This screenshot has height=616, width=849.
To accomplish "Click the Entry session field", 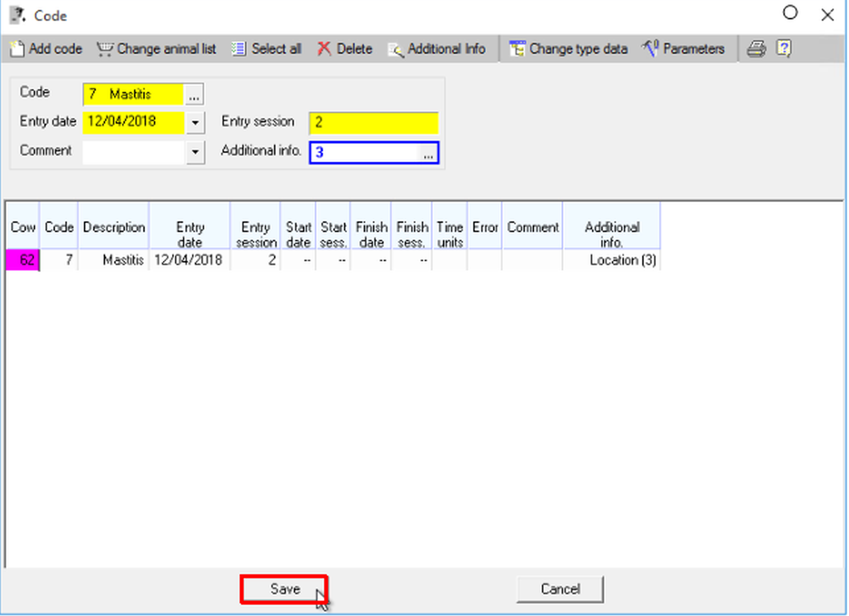I will (x=374, y=123).
